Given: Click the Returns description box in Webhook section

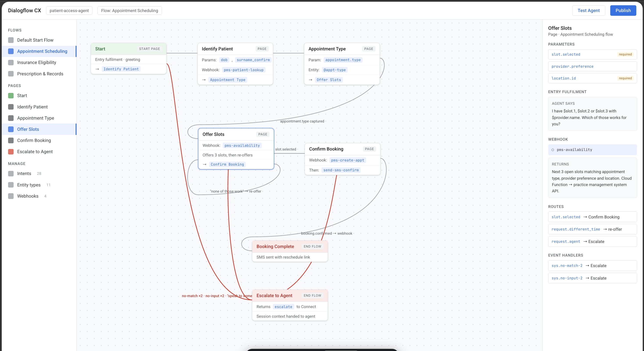Looking at the screenshot, I should pyautogui.click(x=592, y=178).
